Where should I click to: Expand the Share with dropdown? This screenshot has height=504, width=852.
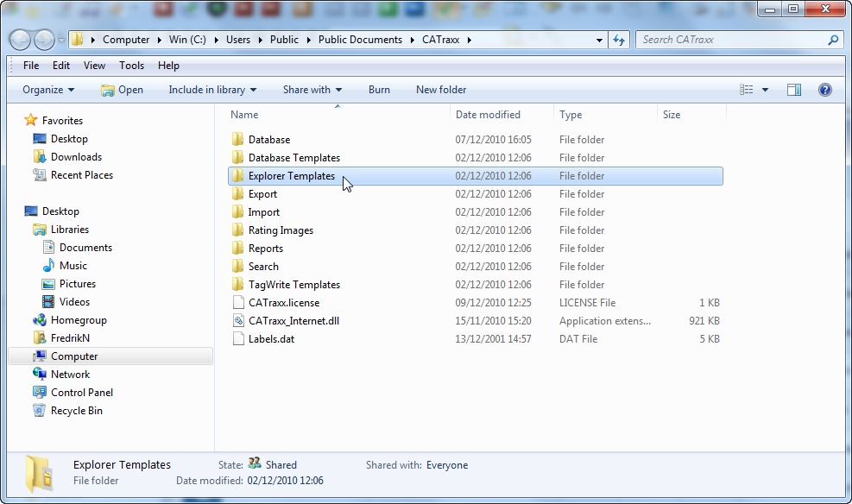(x=312, y=90)
